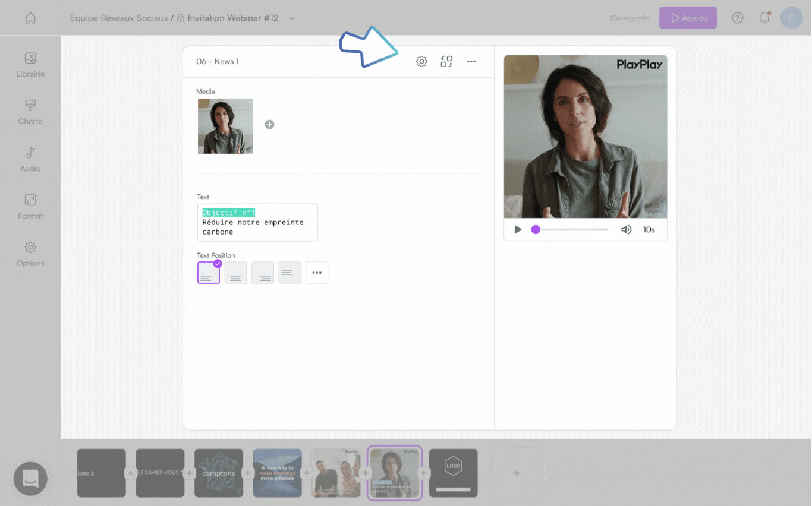Open the scene three-dot more menu
The image size is (812, 506).
[471, 61]
